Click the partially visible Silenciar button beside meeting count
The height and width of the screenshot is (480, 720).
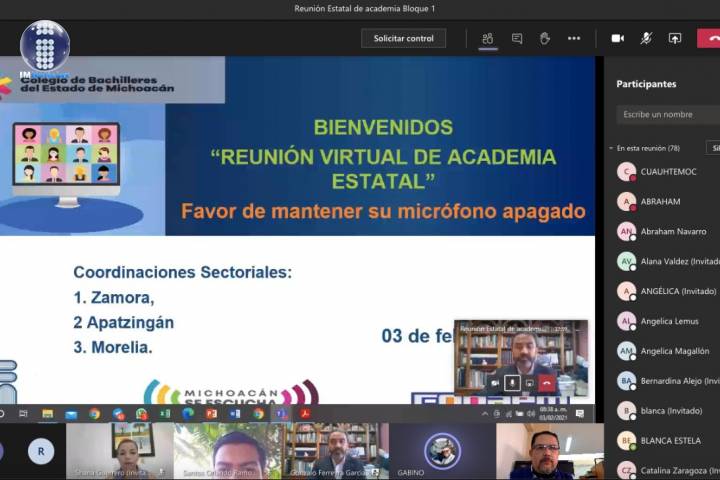pos(713,148)
